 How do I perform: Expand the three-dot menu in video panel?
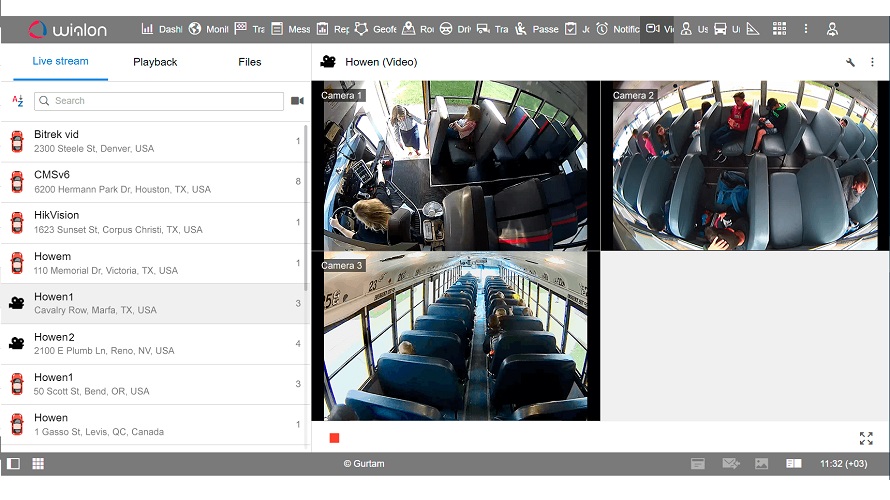tap(872, 62)
